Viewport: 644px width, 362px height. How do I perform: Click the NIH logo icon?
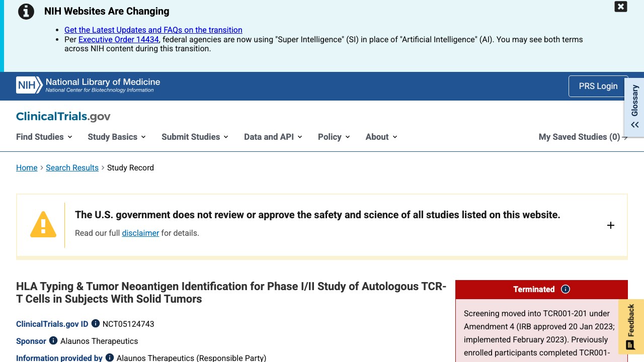tap(29, 85)
